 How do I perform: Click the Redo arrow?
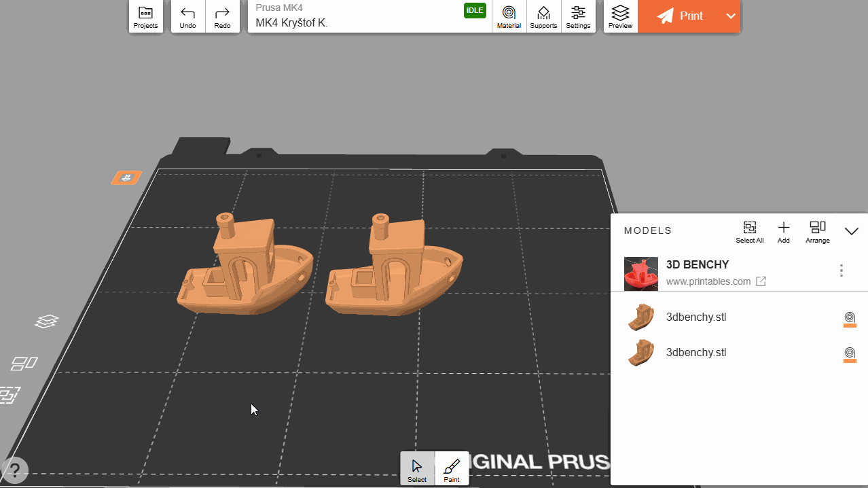point(222,16)
